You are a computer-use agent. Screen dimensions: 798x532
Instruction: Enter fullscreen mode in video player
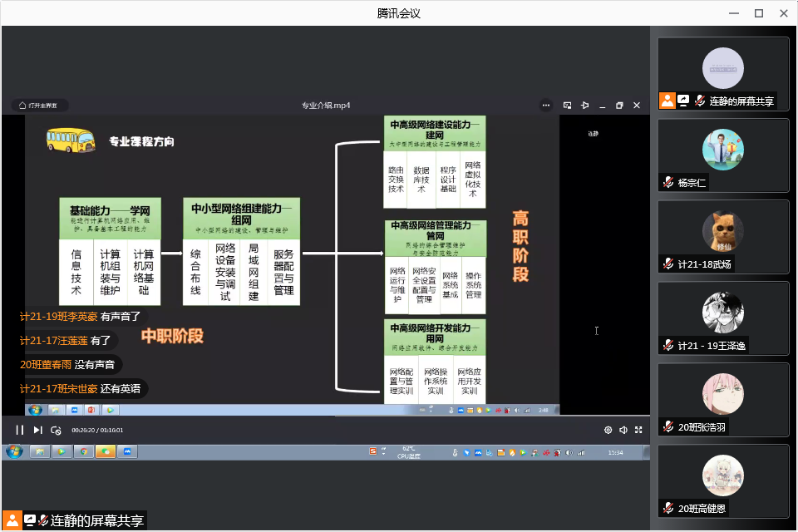coord(638,430)
